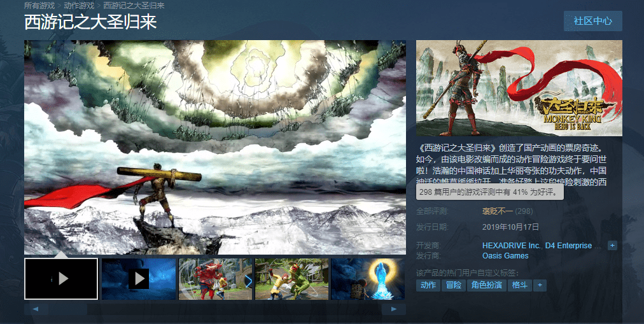Select the 冒险 tag
644x324 pixels.
454,285
